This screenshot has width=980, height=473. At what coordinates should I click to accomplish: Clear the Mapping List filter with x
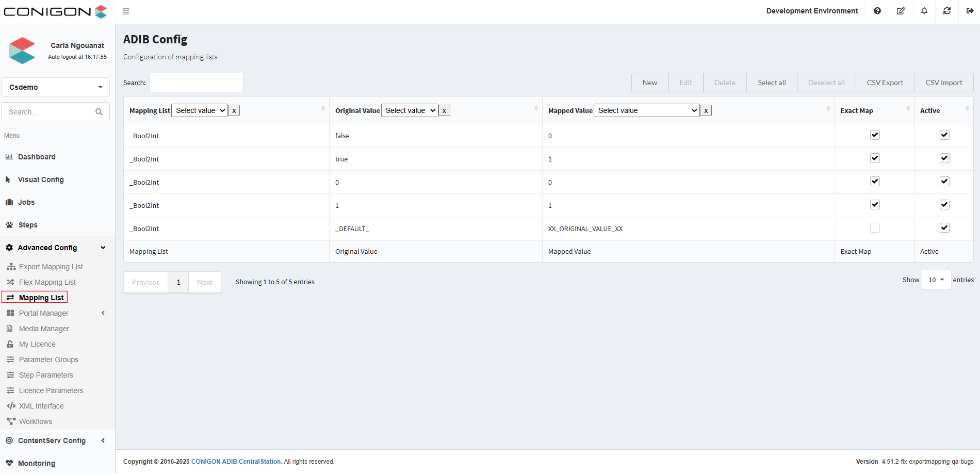[x=234, y=110]
